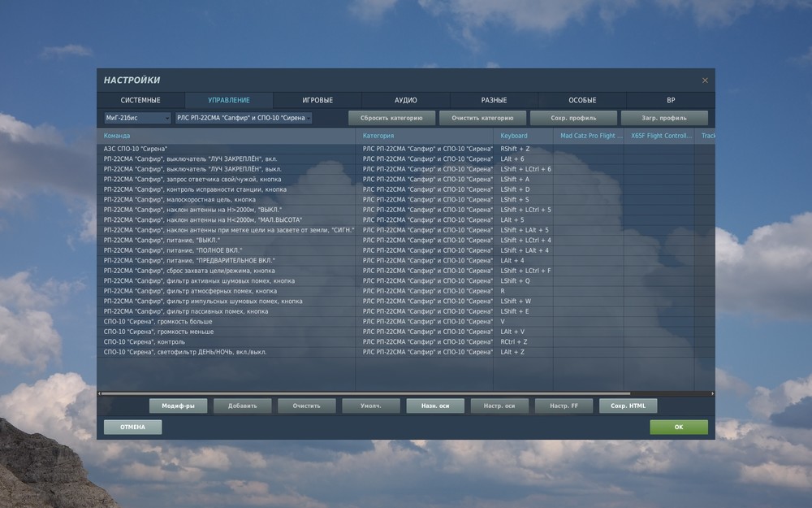Click the Keyboard column header
The height and width of the screenshot is (508, 812).
pos(523,136)
